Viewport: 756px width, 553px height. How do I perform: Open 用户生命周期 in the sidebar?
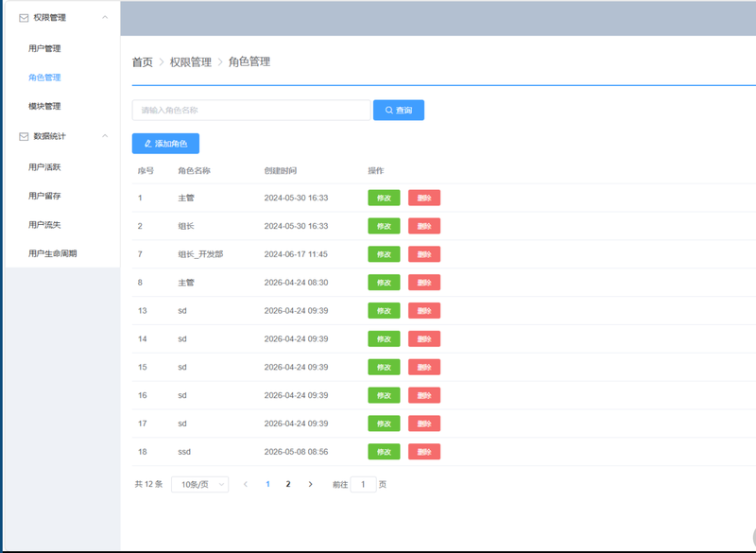(53, 253)
